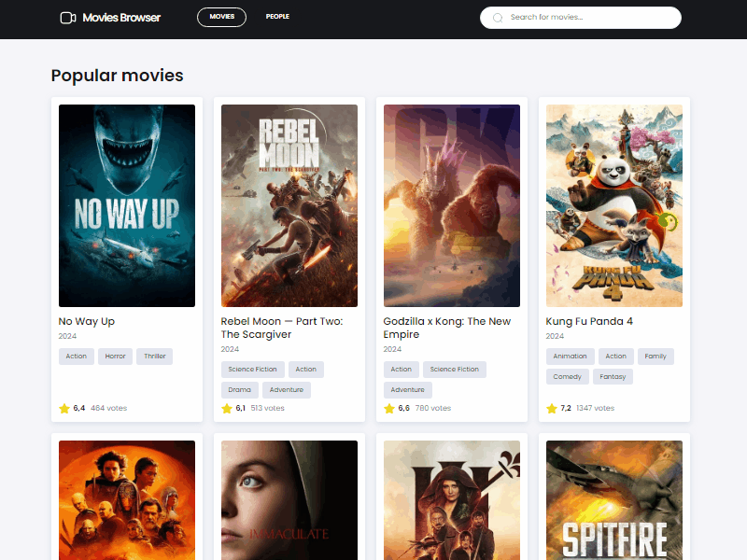Select the Animation genre tag
Viewport: 747px width, 560px height.
[x=570, y=357]
